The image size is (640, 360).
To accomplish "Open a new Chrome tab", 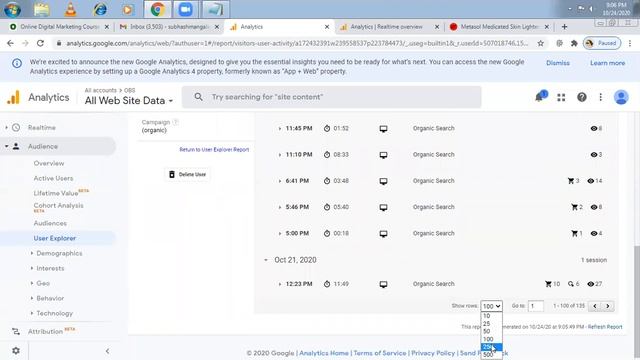I will click(564, 27).
